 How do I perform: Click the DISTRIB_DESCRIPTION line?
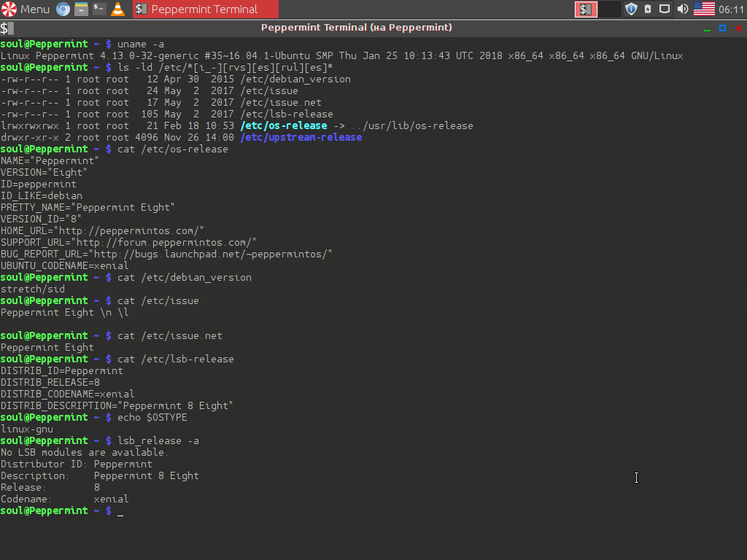click(117, 405)
